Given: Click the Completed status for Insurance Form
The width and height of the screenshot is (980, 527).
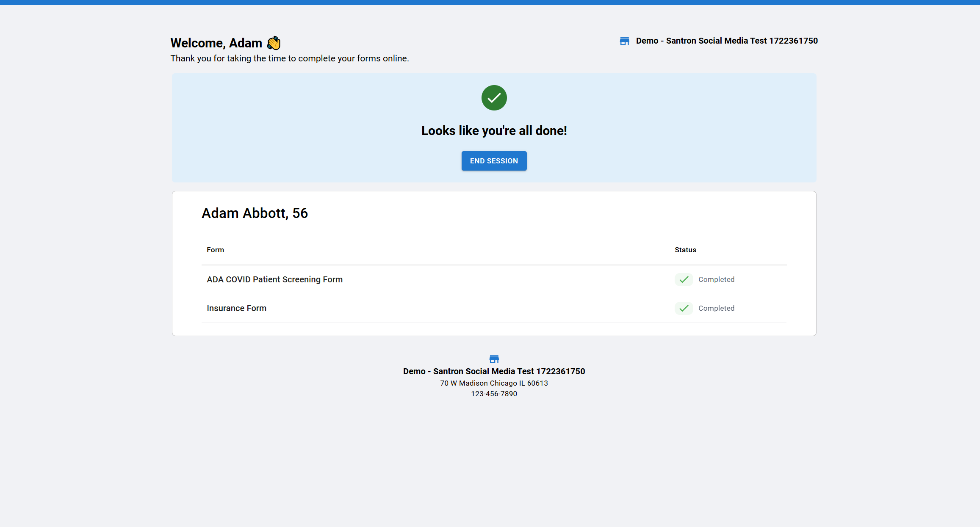Looking at the screenshot, I should point(716,308).
